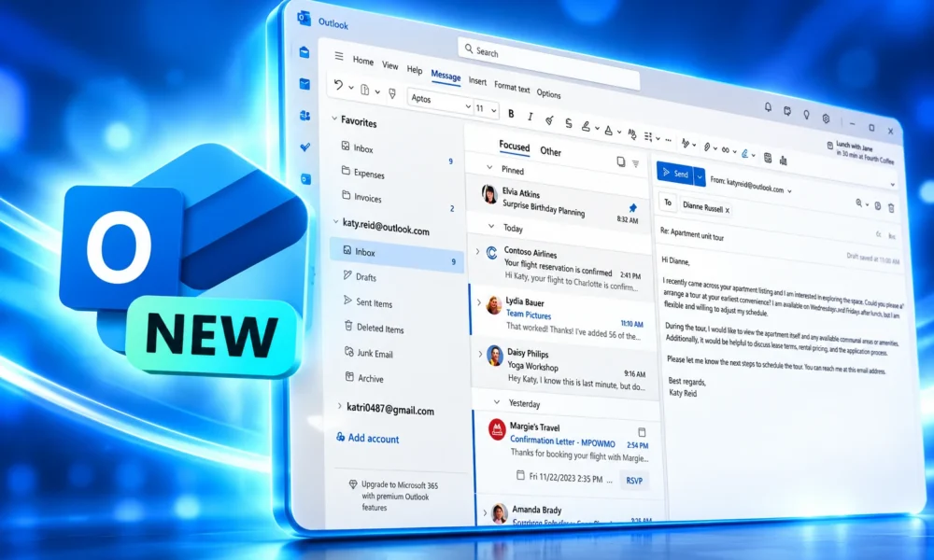Open the Options tab
This screenshot has height=560, width=934.
[x=548, y=94]
